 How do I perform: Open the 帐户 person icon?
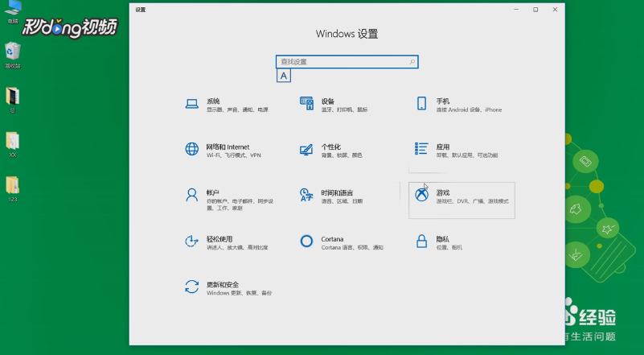pos(192,195)
